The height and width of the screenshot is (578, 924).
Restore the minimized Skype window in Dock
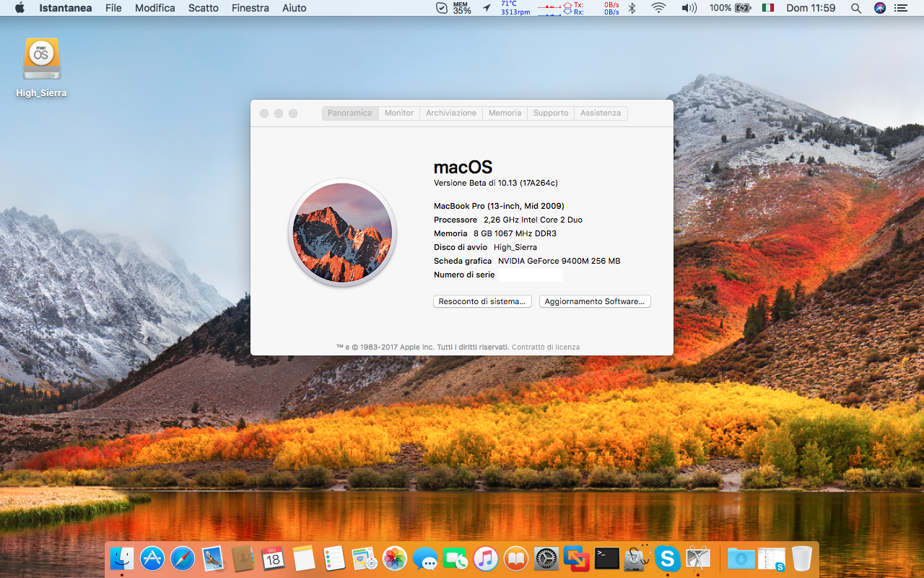tap(772, 558)
